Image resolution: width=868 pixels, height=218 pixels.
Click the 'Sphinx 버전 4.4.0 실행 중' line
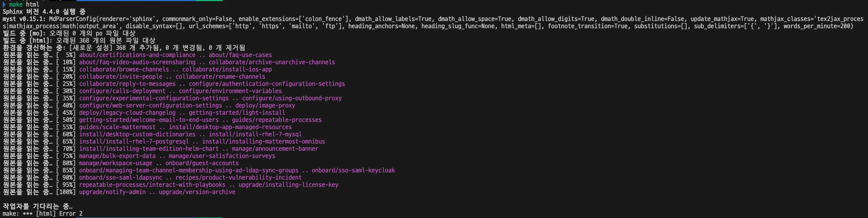point(44,12)
